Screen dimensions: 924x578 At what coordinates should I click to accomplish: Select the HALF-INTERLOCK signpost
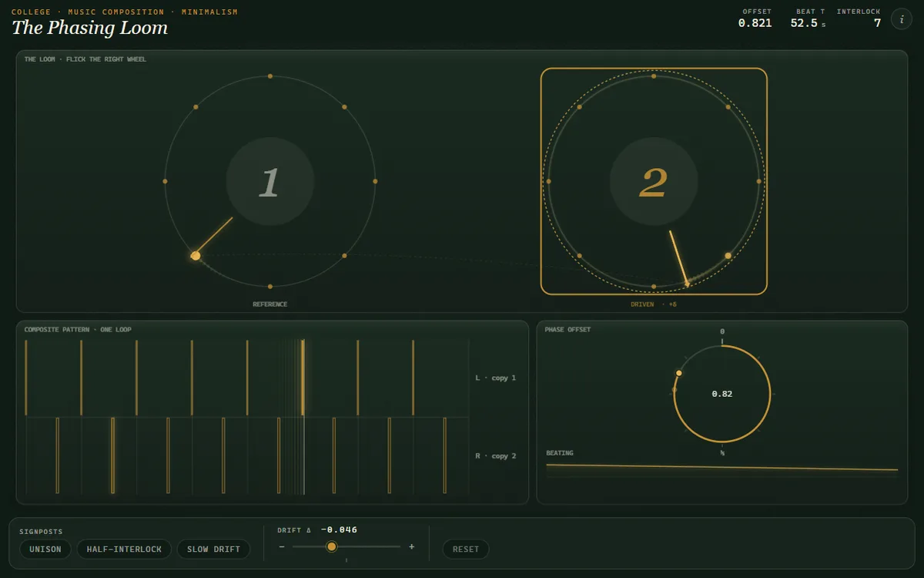(x=124, y=549)
